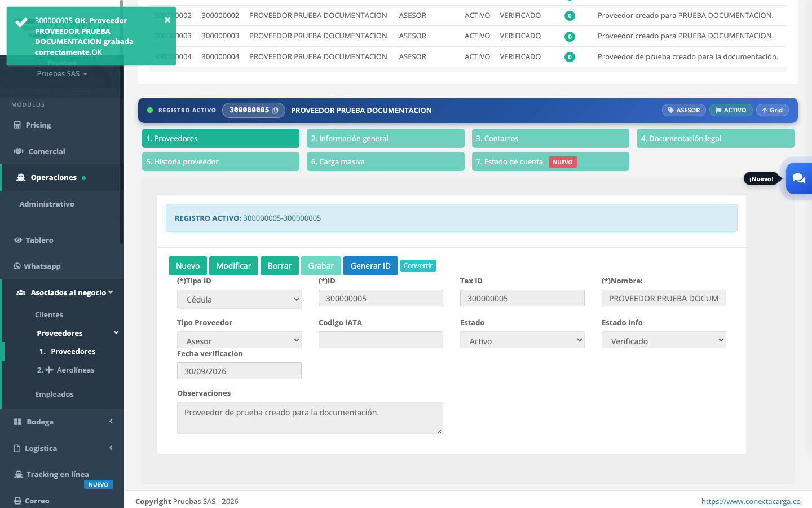Close the green success notification

pyautogui.click(x=167, y=20)
